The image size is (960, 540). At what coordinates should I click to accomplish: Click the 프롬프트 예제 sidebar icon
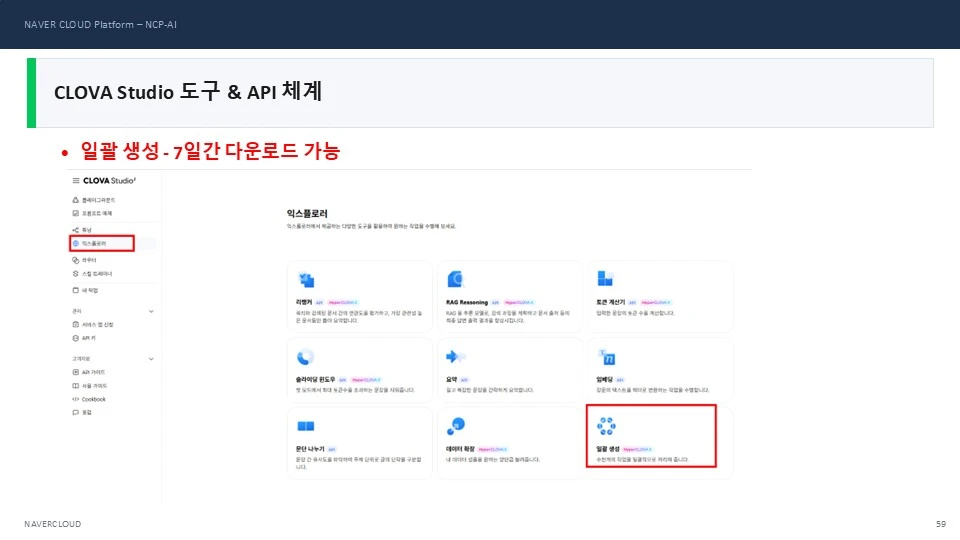pyautogui.click(x=76, y=213)
